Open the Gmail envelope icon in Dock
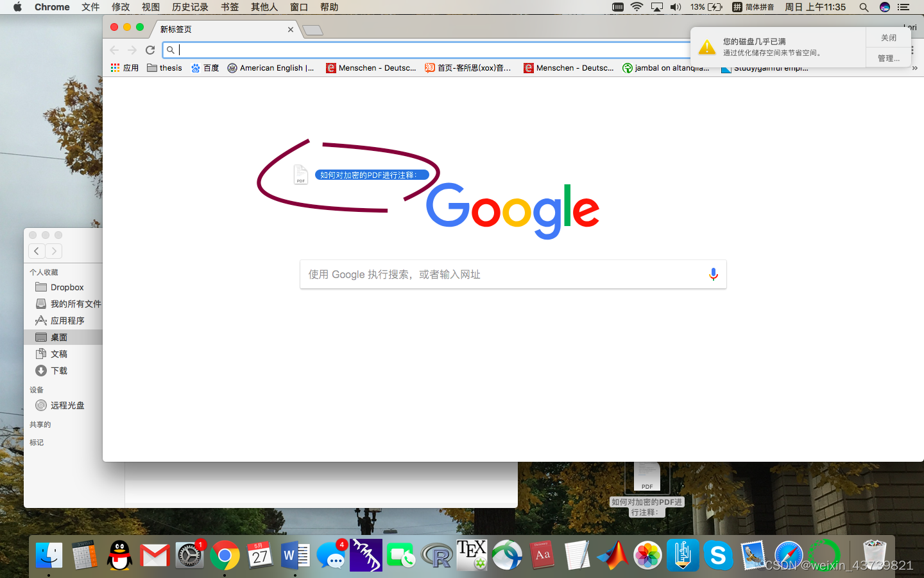This screenshot has width=924, height=578. (155, 556)
